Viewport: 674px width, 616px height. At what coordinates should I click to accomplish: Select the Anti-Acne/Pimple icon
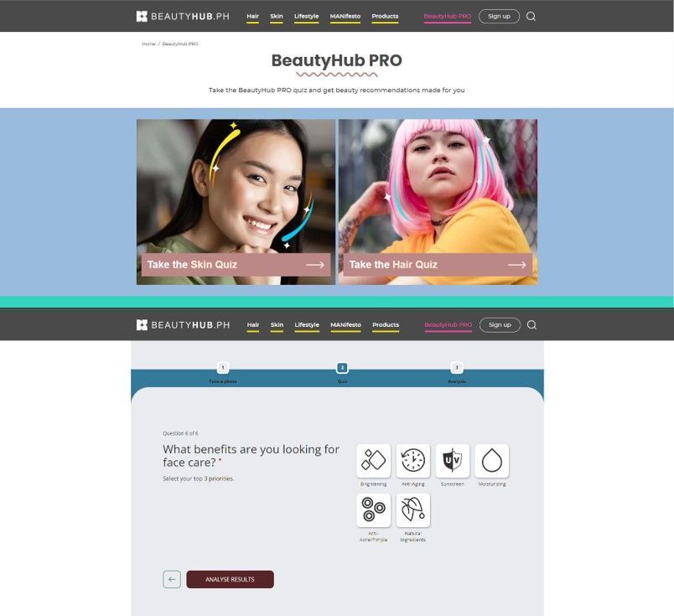[373, 510]
